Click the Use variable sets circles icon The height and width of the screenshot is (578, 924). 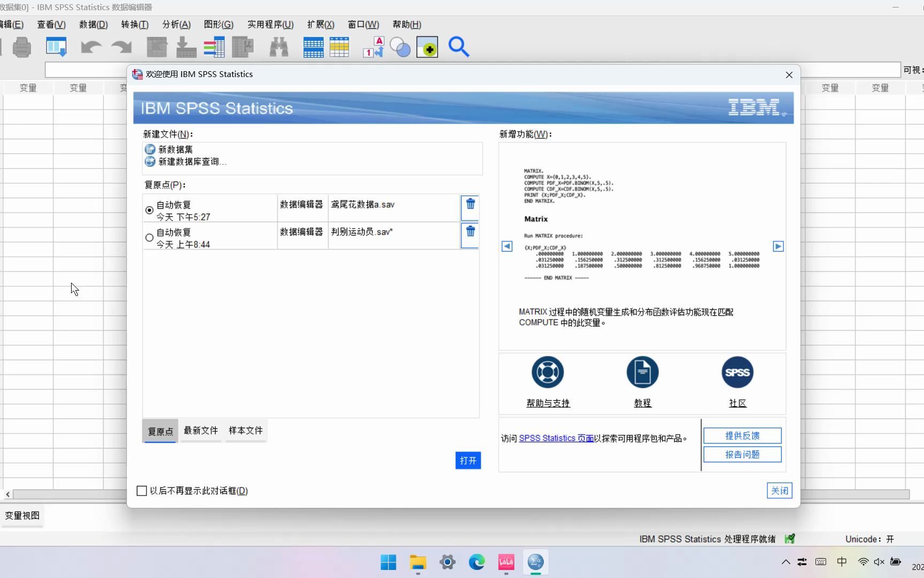[x=400, y=48]
